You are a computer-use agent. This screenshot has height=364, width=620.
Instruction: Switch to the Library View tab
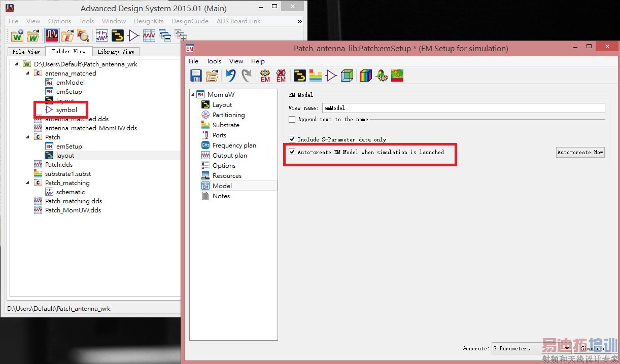[x=116, y=52]
